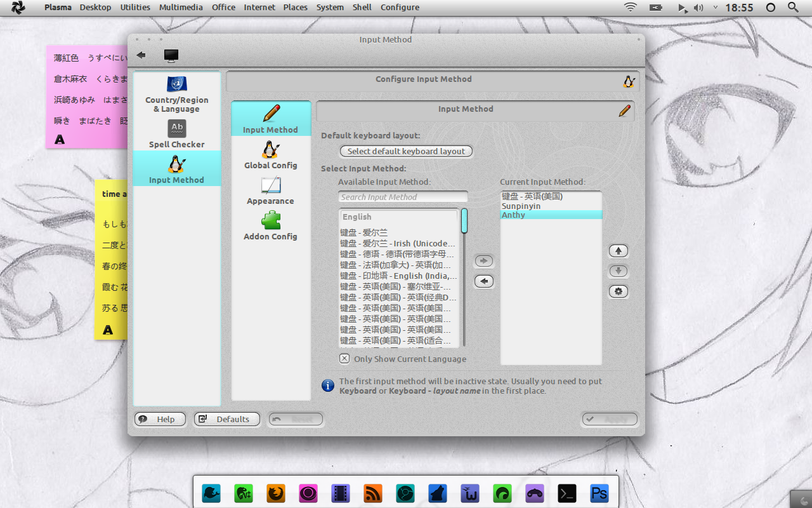Focus the Search Input Method field
This screenshot has width=812, height=508.
click(x=403, y=197)
